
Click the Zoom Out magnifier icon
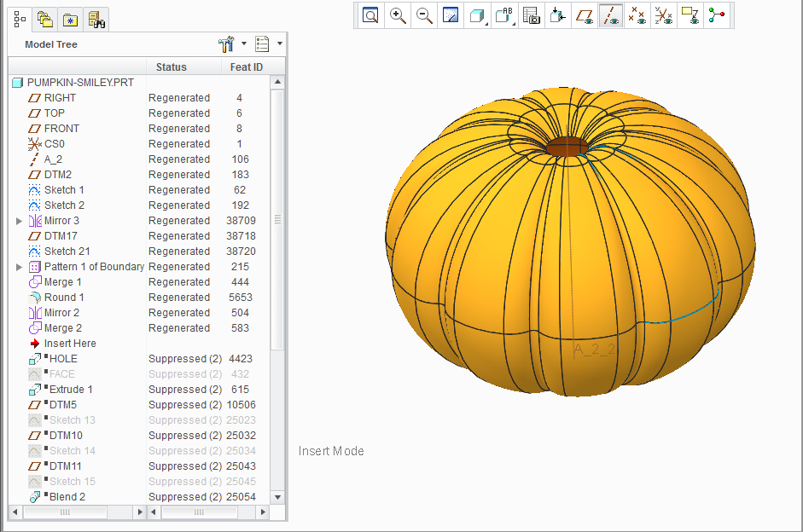coord(424,15)
